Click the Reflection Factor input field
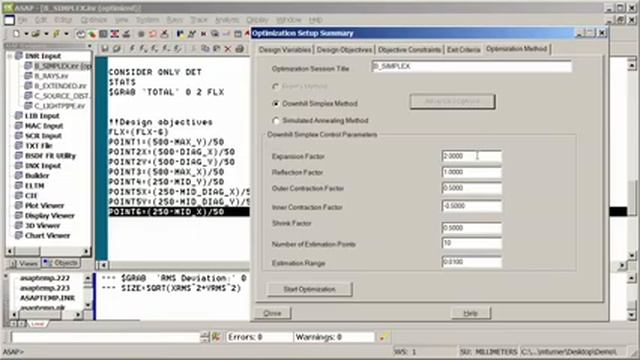Screen dimensions: 640x360 [471, 172]
